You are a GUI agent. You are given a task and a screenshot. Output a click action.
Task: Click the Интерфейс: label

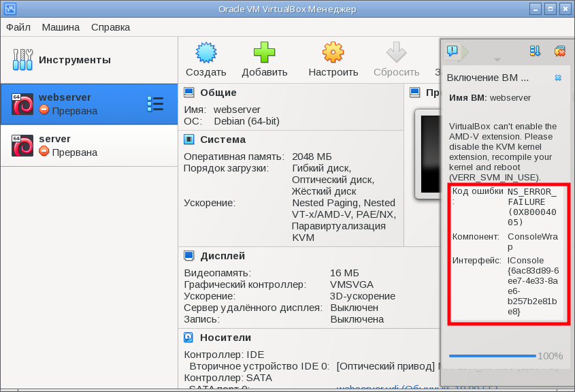(x=476, y=261)
